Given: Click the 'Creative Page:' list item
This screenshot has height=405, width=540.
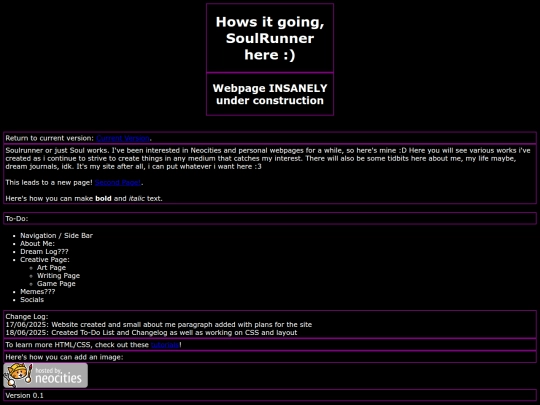Looking at the screenshot, I should (45, 260).
